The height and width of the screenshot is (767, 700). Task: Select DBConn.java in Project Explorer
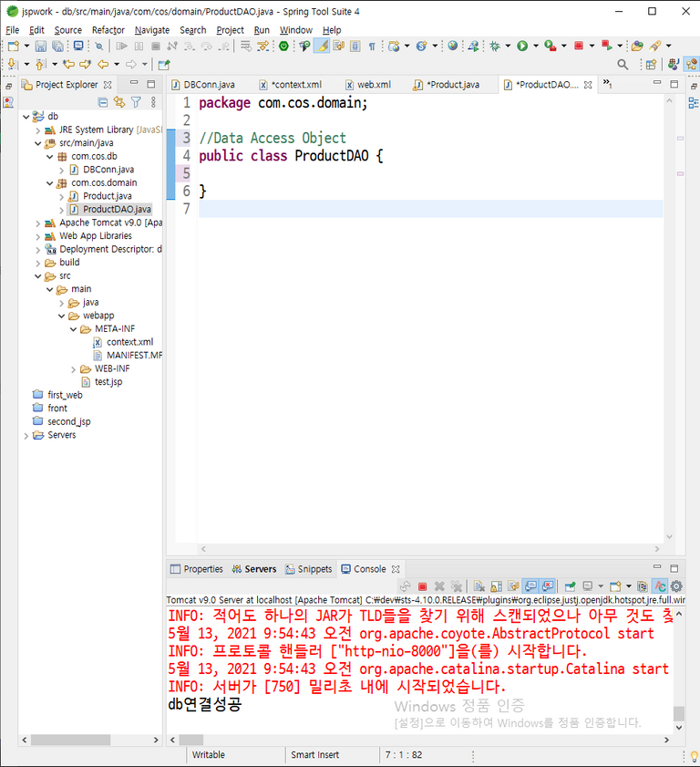point(108,170)
